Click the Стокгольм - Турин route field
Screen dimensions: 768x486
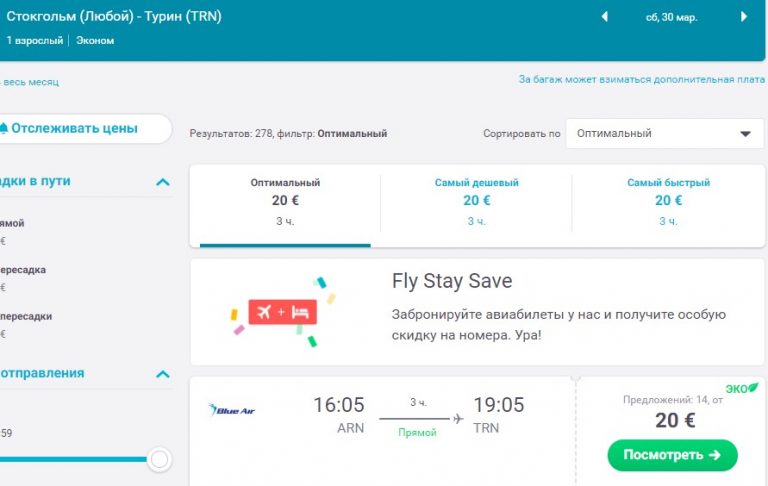click(x=115, y=17)
